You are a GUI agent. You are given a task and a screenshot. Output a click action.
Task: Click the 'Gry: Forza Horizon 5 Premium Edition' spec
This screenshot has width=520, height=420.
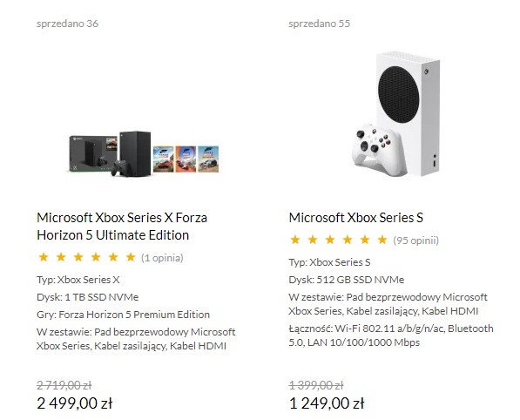(124, 315)
